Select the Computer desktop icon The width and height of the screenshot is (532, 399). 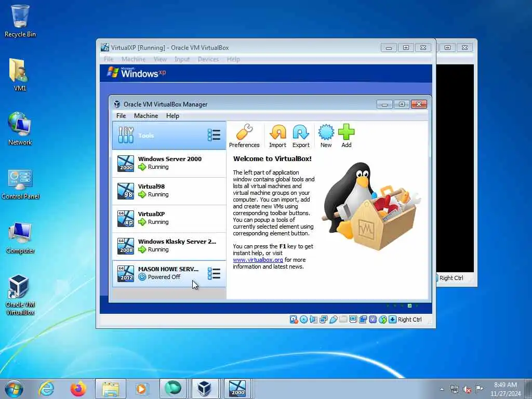click(20, 237)
